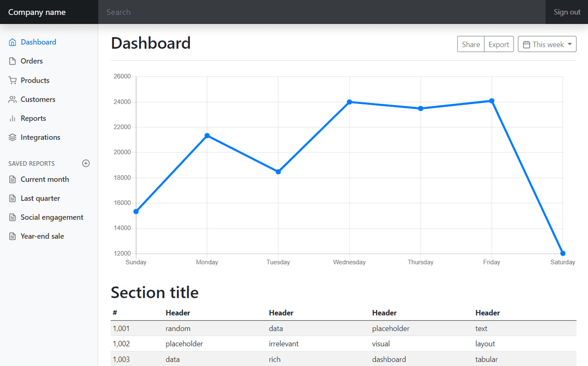
Task: Click the Social engagement document icon
Action: point(12,217)
